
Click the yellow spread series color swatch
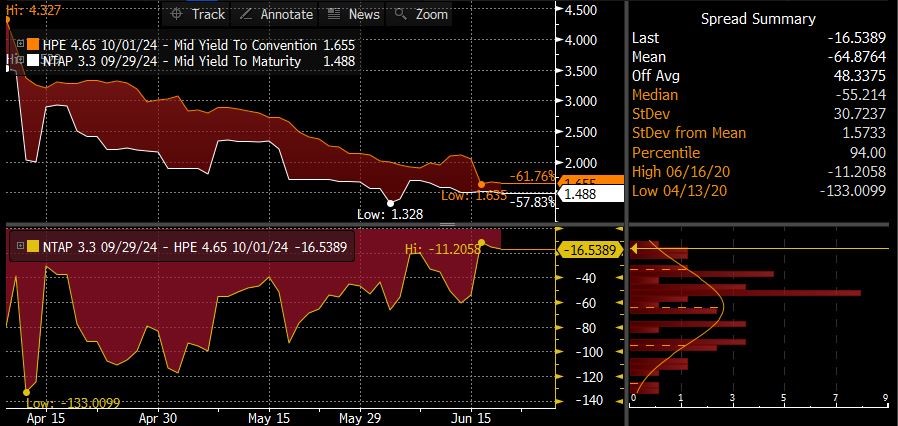pos(33,246)
